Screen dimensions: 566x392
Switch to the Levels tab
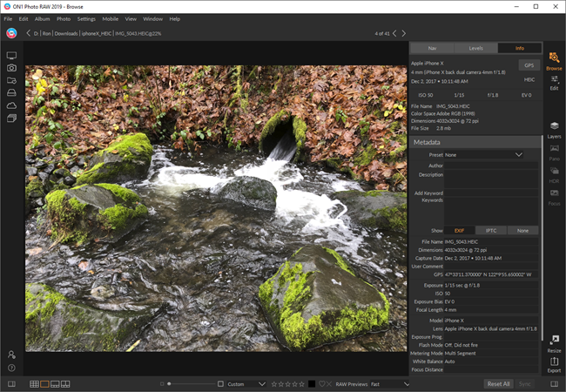475,48
